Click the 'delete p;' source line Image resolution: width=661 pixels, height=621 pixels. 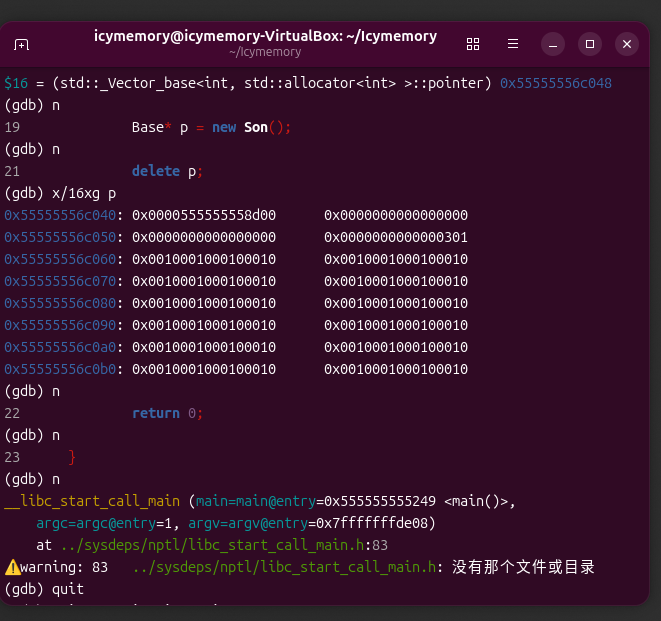coord(167,171)
